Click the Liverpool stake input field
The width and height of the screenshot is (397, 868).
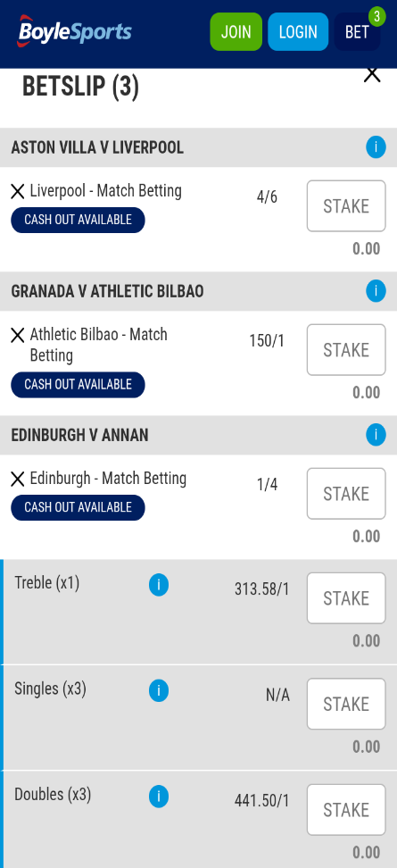[346, 206]
